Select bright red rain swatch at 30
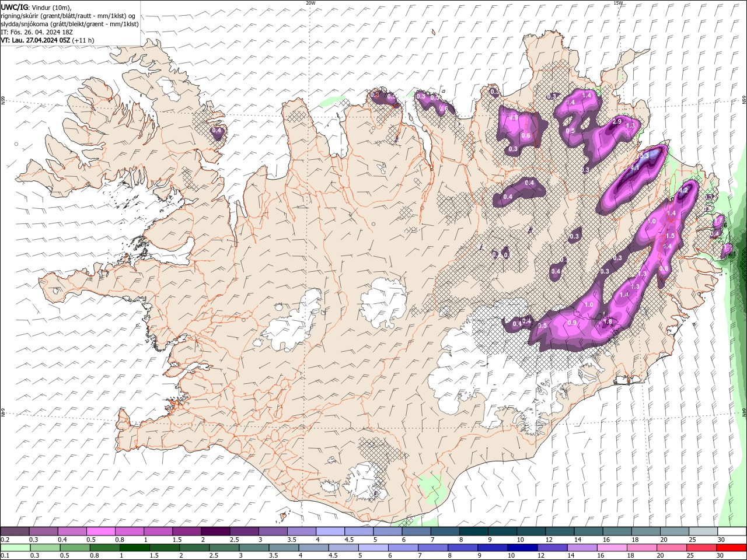747x560 pixels. (731, 548)
